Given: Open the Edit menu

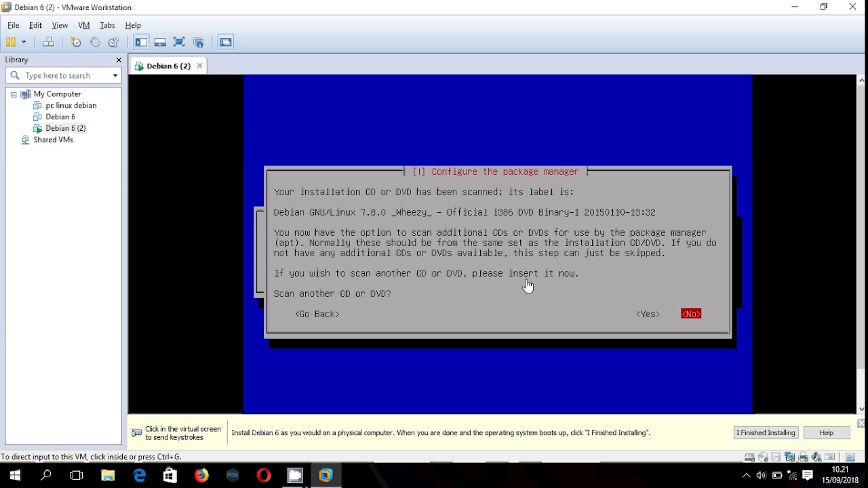Looking at the screenshot, I should click(x=35, y=25).
